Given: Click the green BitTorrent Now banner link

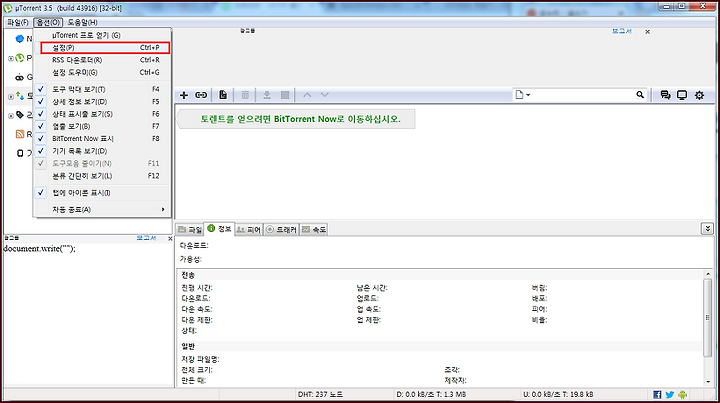Looking at the screenshot, I should 300,119.
